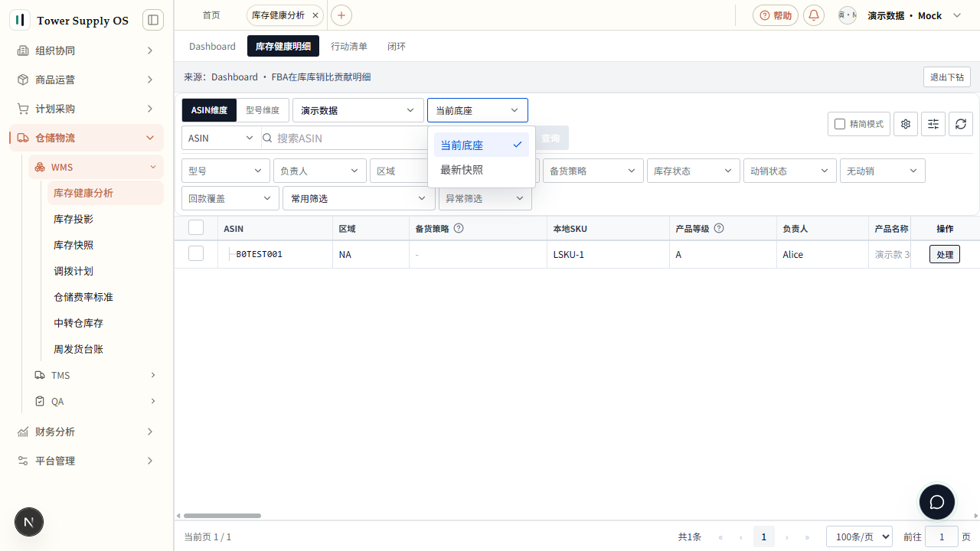Toggle the sidebar collapse icon
Image resolution: width=980 pixels, height=551 pixels.
tap(153, 20)
